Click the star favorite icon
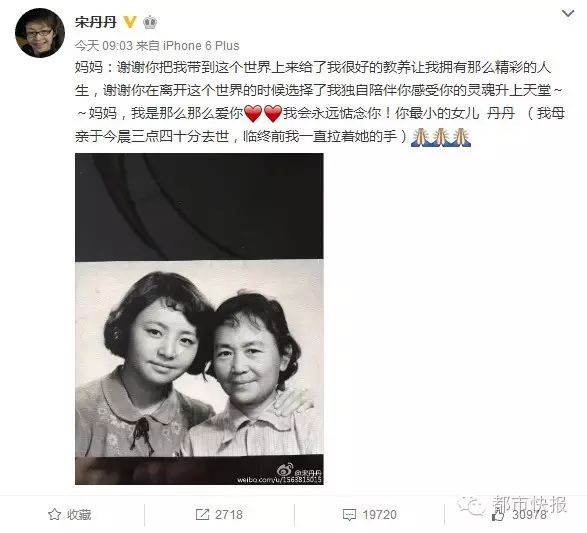 [x=55, y=514]
